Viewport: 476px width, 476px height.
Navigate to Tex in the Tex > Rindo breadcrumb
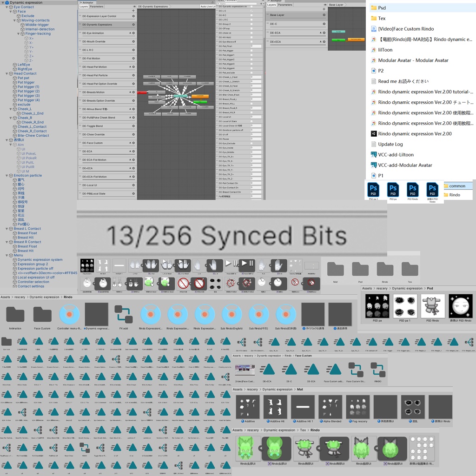tap(303, 430)
